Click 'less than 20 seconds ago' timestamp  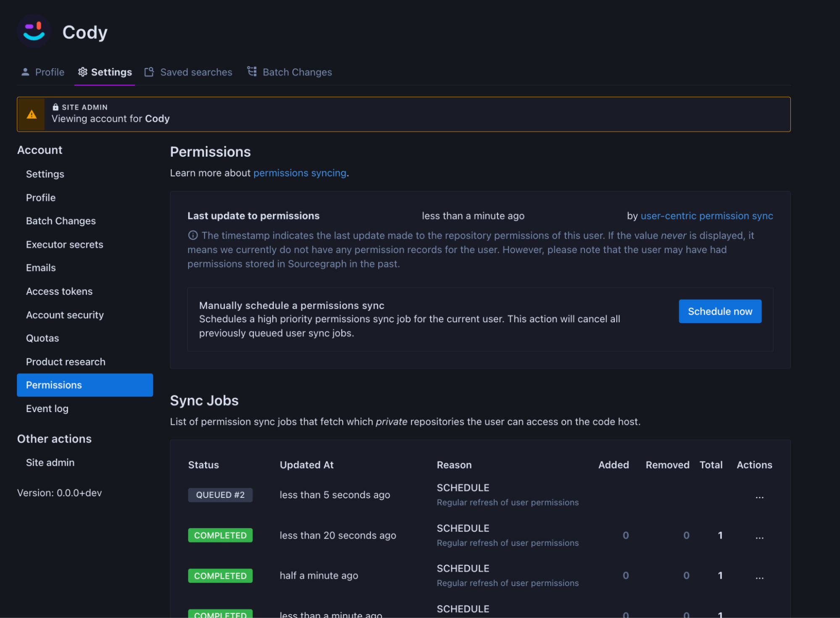338,535
